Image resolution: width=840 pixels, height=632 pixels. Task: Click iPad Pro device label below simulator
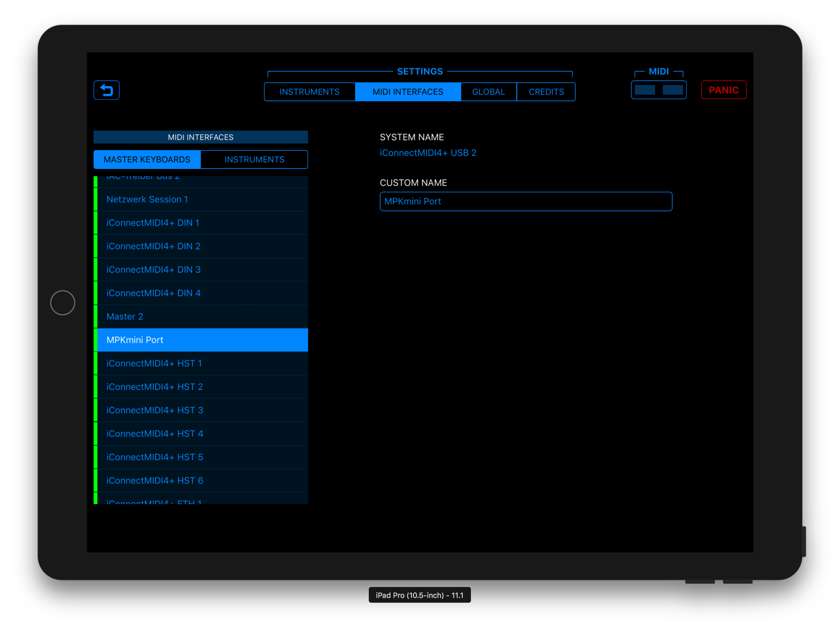coord(419,595)
